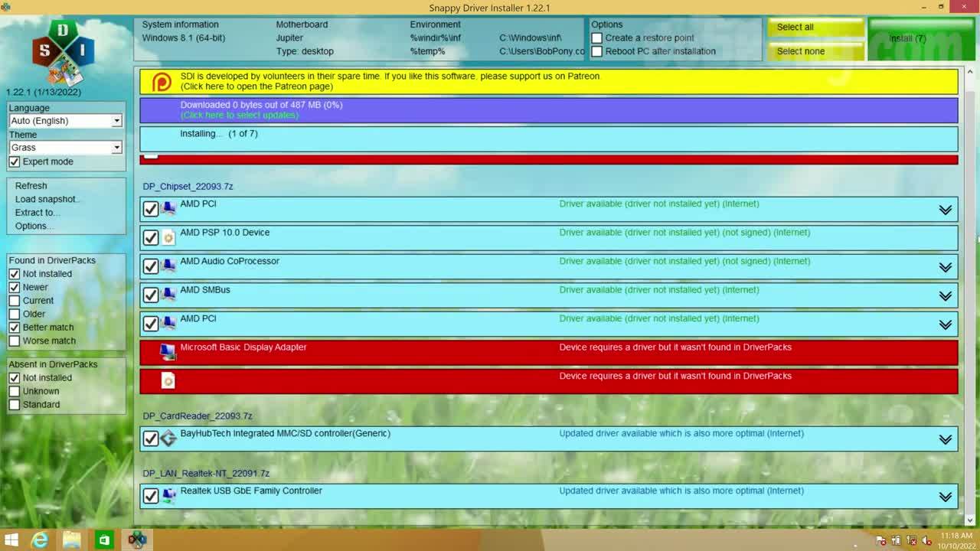Click the monitor icon for Microsoft Basic Display Adapter
Viewport: 980px width, 551px height.
[168, 351]
